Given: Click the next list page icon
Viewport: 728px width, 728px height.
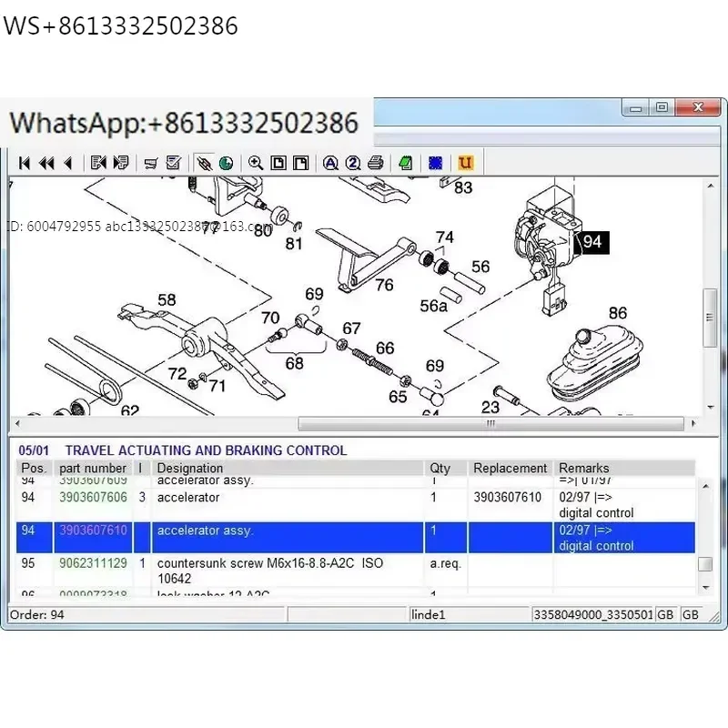Looking at the screenshot, I should coord(121,163).
